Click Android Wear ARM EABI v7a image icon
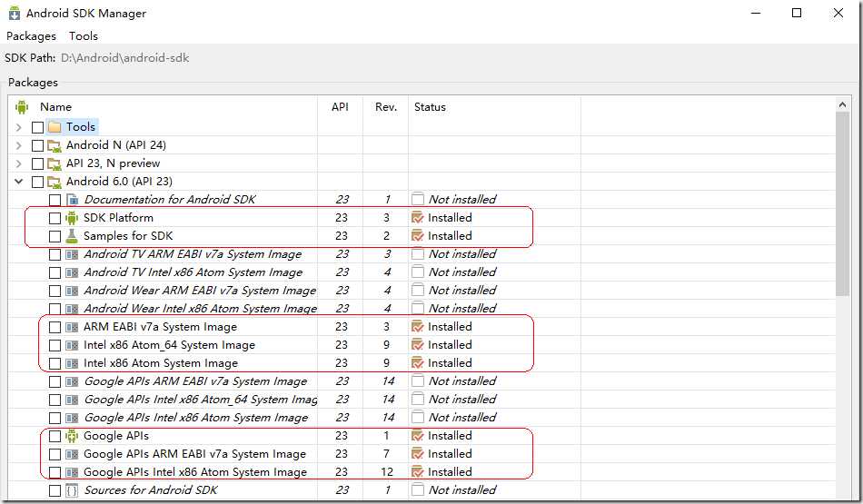Image resolution: width=863 pixels, height=504 pixels. click(x=72, y=292)
